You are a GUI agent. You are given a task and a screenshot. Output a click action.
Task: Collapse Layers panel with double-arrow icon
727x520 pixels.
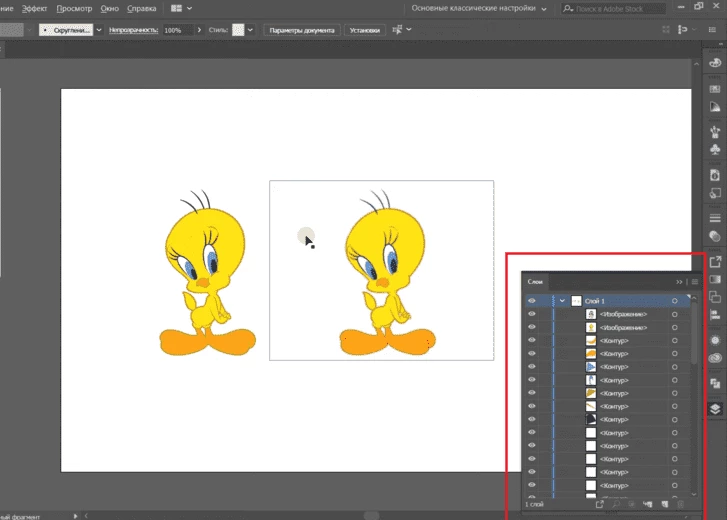(679, 282)
